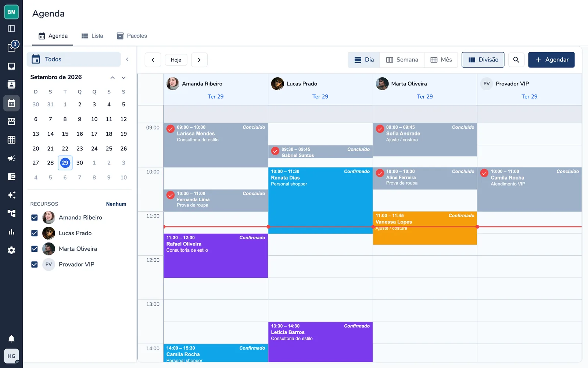
Task: Open the store icon in sidebar
Action: tap(11, 121)
